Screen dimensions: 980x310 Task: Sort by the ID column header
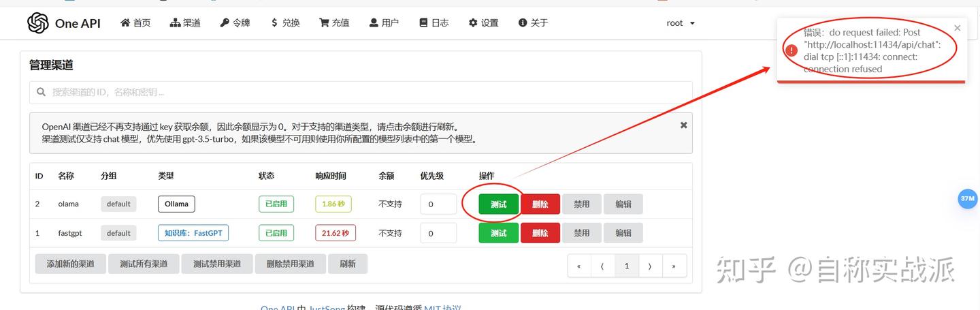point(39,176)
